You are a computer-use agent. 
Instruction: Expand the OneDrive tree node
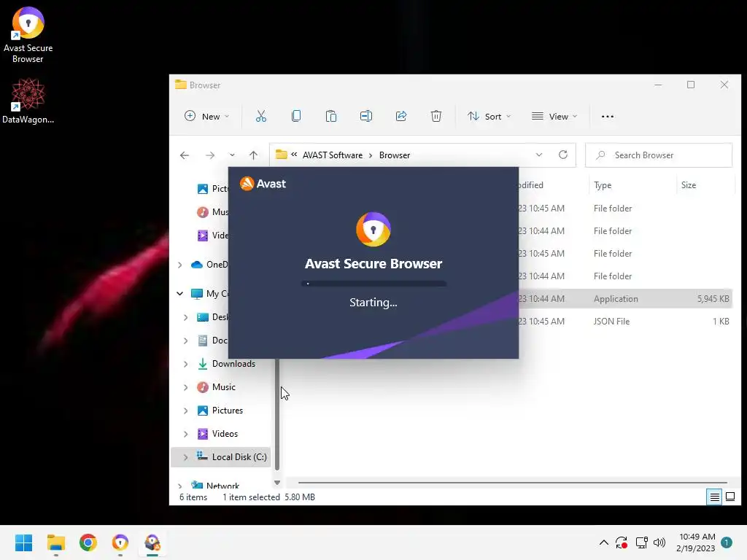coord(179,265)
